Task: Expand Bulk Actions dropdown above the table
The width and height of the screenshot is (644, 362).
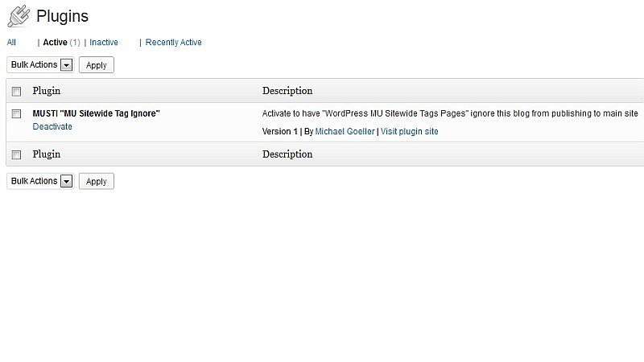Action: (40, 65)
